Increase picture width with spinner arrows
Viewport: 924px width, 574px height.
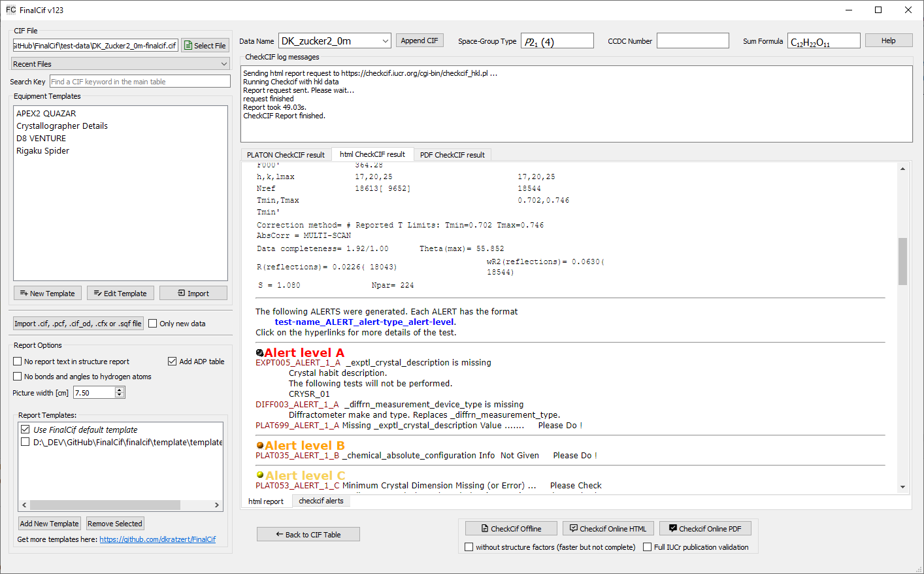pyautogui.click(x=119, y=390)
